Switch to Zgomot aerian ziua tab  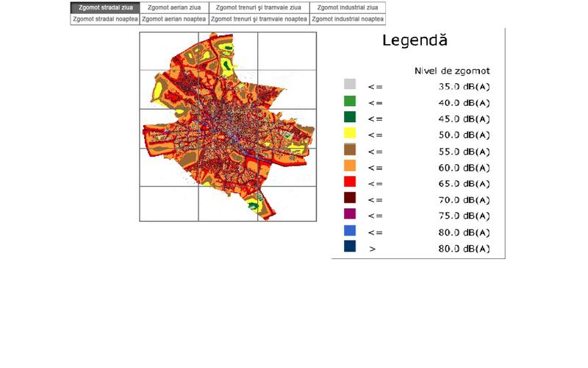(x=174, y=7)
